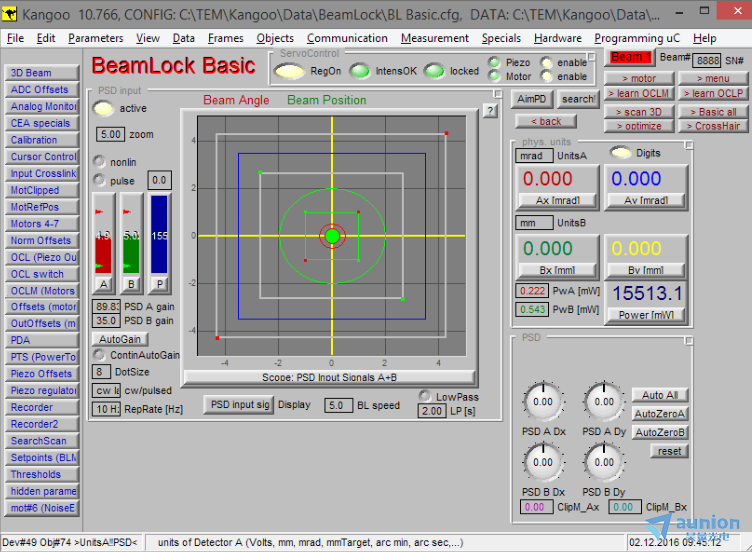Click the AutoGain button
Viewport: 752px width, 552px height.
click(x=120, y=339)
